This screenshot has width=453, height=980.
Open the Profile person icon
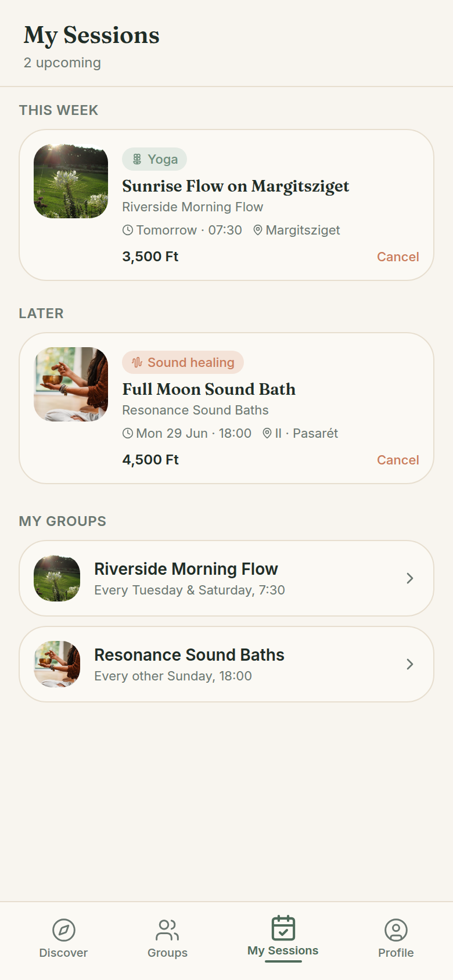[x=396, y=930]
